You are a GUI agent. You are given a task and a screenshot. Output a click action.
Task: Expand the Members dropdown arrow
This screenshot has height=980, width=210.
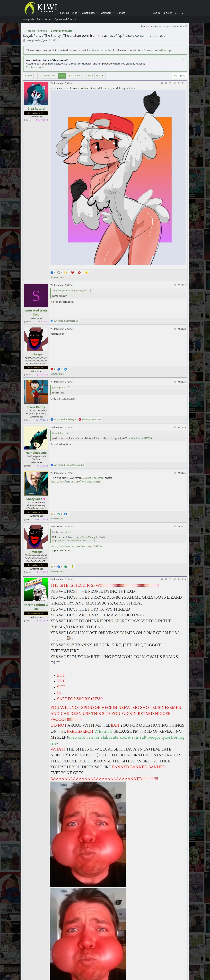point(113,13)
